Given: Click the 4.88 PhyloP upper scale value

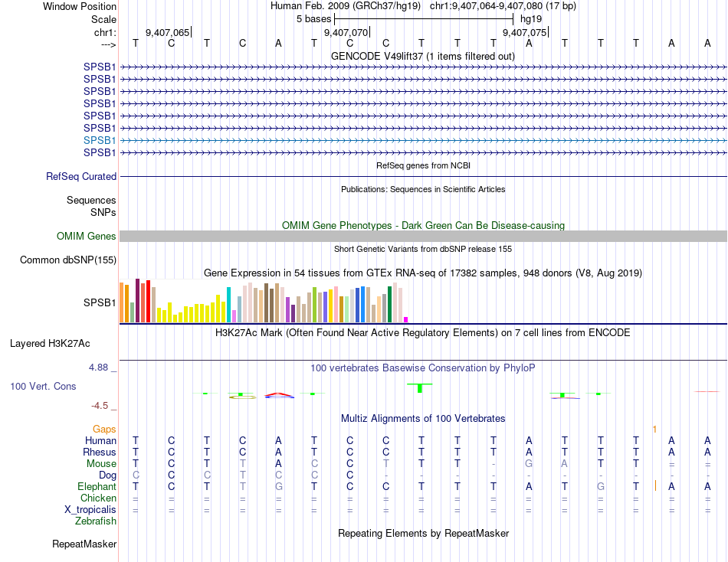Looking at the screenshot, I should pyautogui.click(x=98, y=368).
